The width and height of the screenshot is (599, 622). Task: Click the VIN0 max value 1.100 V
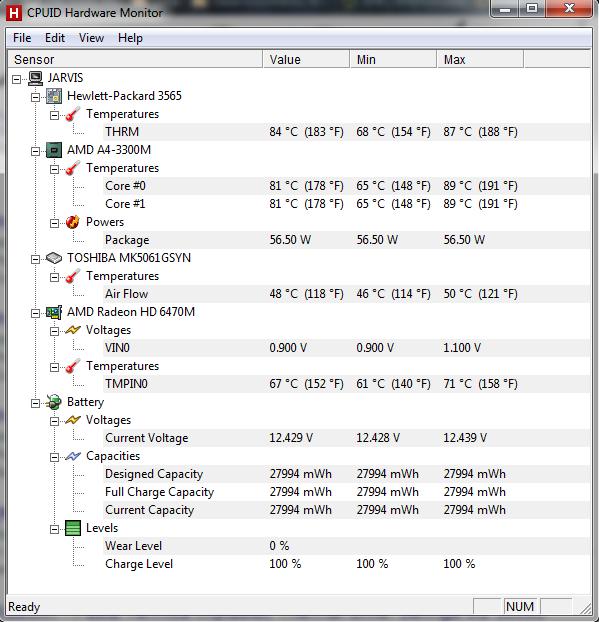pos(462,348)
